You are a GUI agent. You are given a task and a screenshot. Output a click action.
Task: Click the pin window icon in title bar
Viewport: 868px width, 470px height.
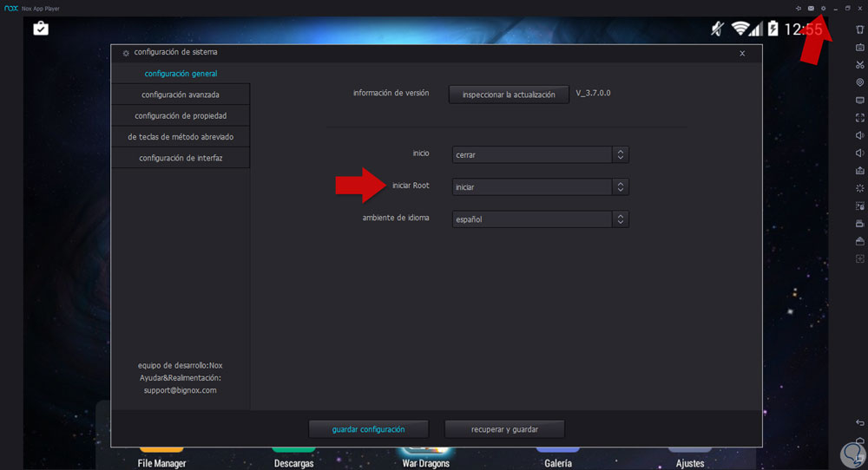point(799,9)
